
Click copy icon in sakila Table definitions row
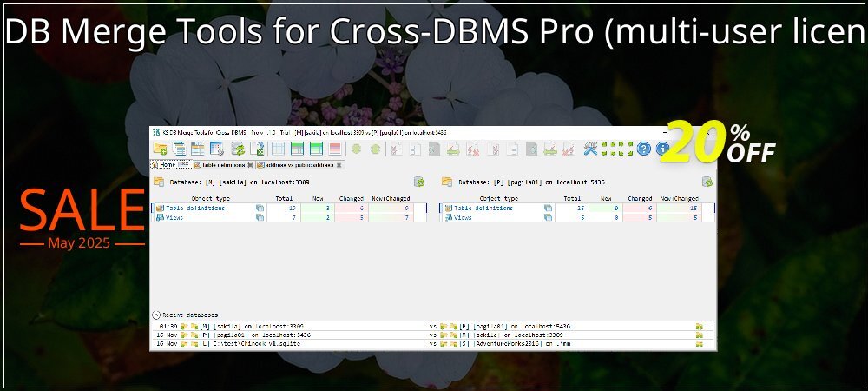(260, 209)
